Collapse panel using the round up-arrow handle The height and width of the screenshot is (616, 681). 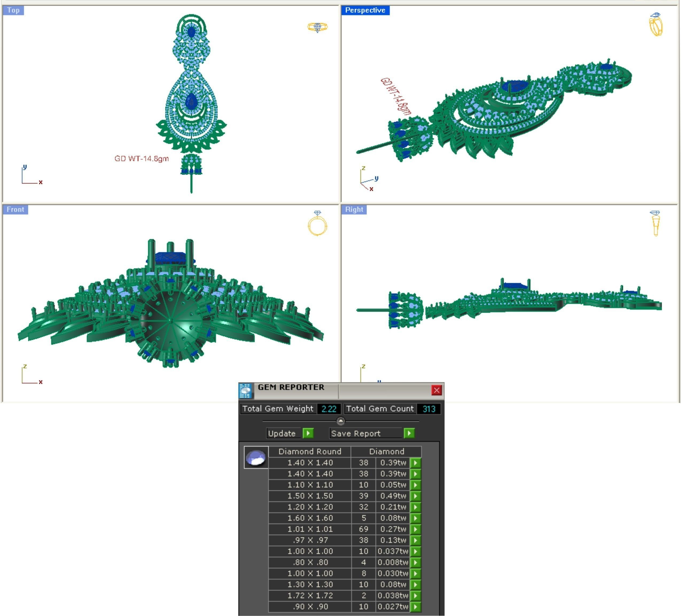[340, 421]
